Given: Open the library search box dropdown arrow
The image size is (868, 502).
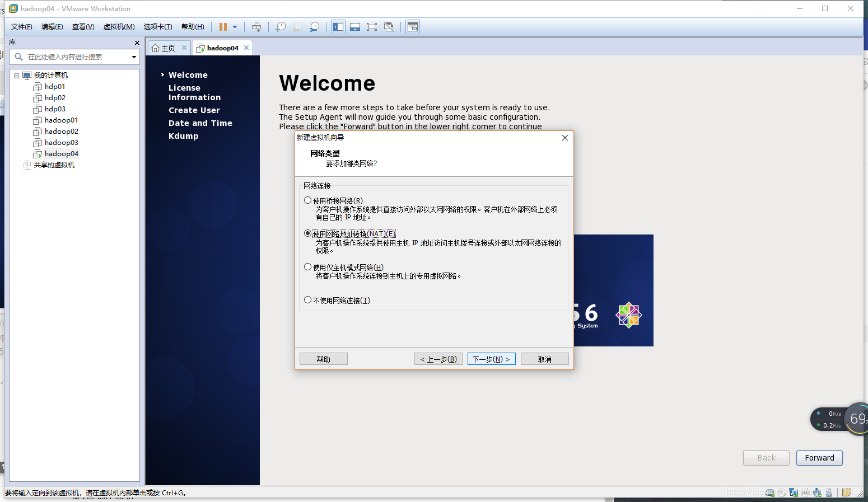Looking at the screenshot, I should pyautogui.click(x=134, y=57).
